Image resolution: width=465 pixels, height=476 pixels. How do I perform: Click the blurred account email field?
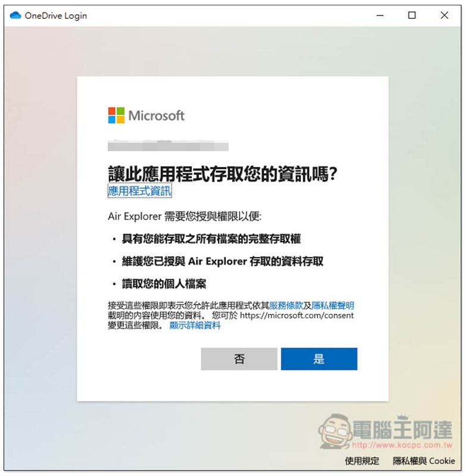[x=168, y=146]
